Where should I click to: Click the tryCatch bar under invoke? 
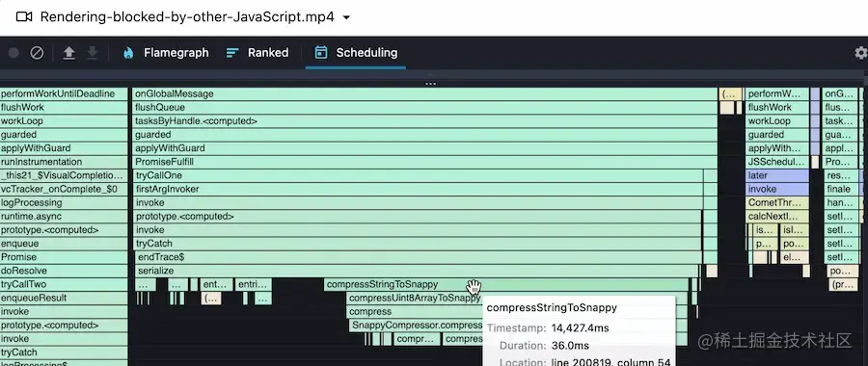pos(417,244)
